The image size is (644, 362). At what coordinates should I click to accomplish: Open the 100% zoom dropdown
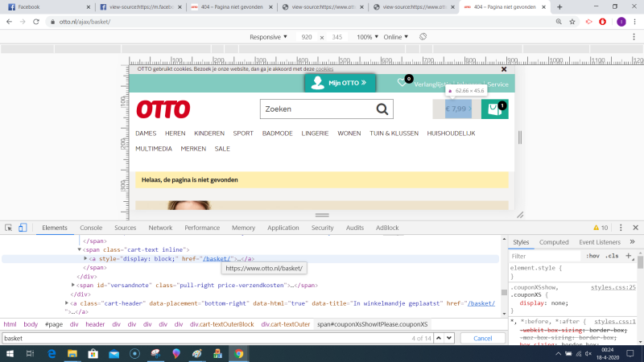coord(367,37)
